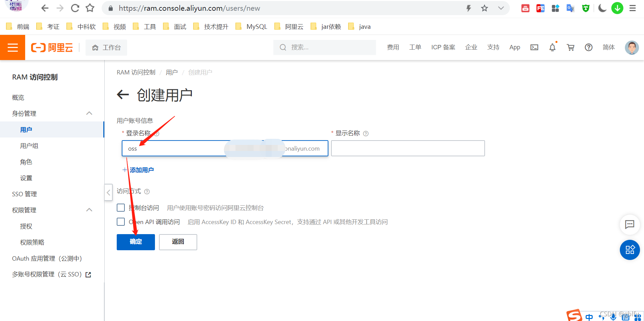Collapse the 权限管理 sidebar section
Image resolution: width=644 pixels, height=321 pixels.
point(89,210)
